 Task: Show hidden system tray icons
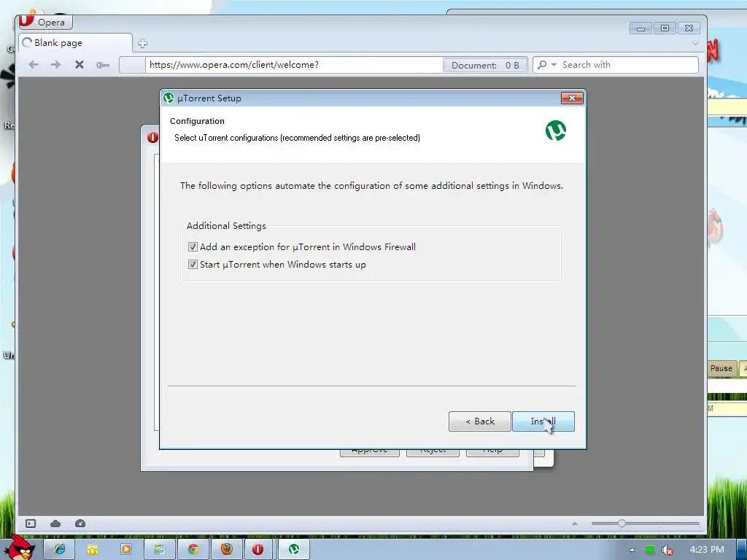pyautogui.click(x=632, y=550)
